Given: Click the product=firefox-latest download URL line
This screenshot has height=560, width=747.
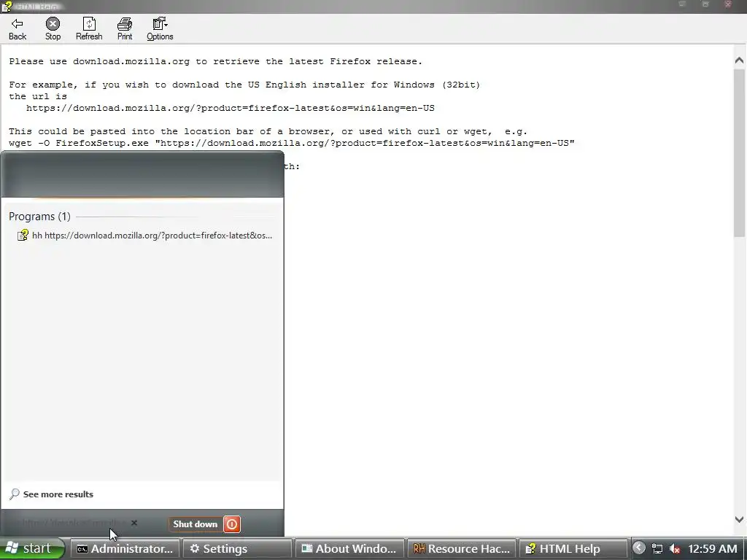Looking at the screenshot, I should (x=230, y=108).
